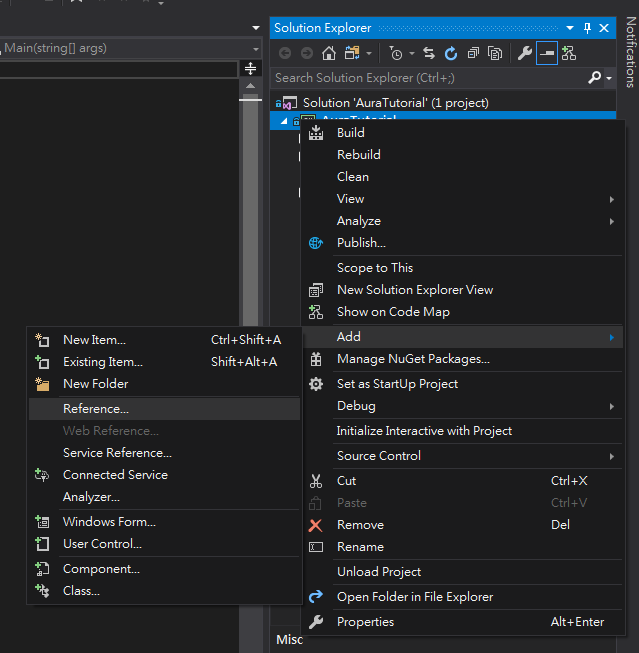Select Rebuild in context menu
The image size is (639, 653).
358,155
